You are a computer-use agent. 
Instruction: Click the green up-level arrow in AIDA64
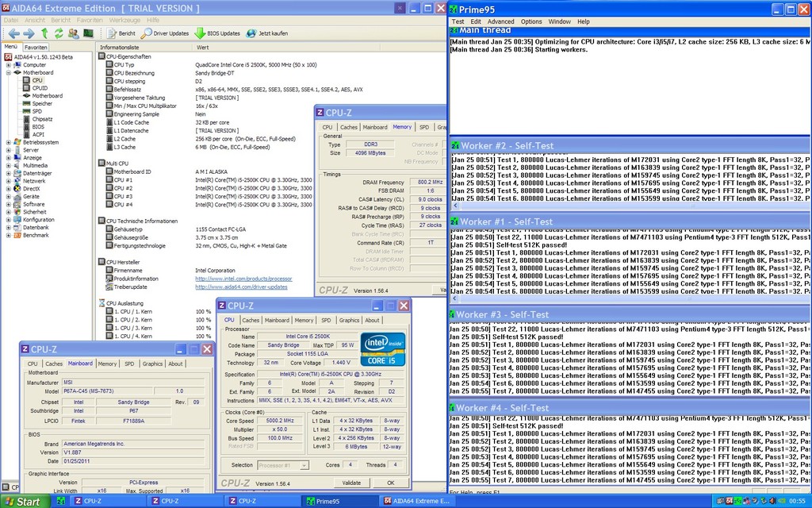[x=44, y=33]
